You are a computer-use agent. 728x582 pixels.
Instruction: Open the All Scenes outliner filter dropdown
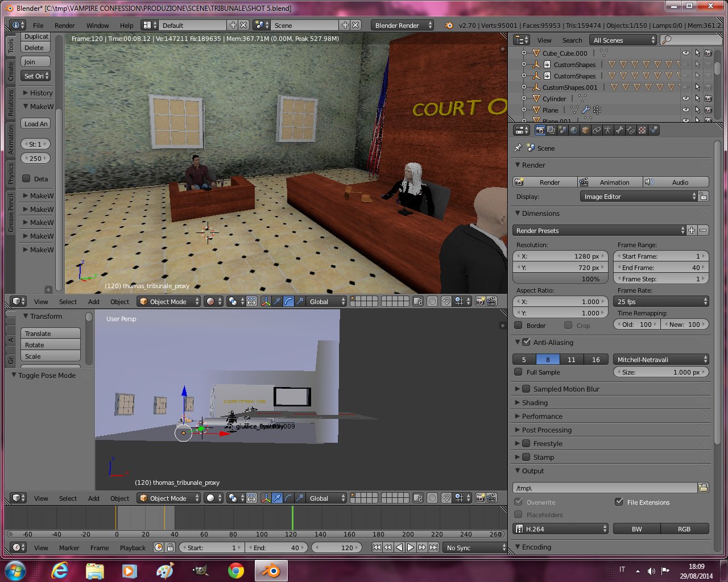pyautogui.click(x=623, y=40)
